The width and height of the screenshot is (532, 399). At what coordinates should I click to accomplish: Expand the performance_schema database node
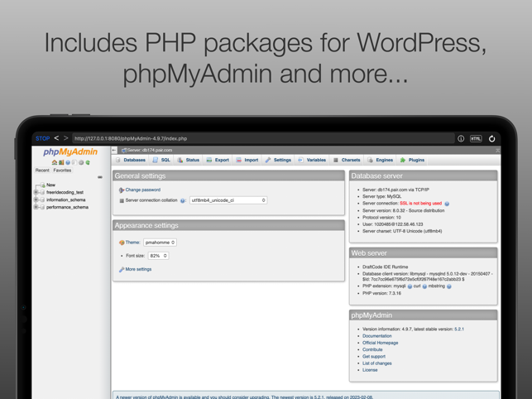[36, 207]
